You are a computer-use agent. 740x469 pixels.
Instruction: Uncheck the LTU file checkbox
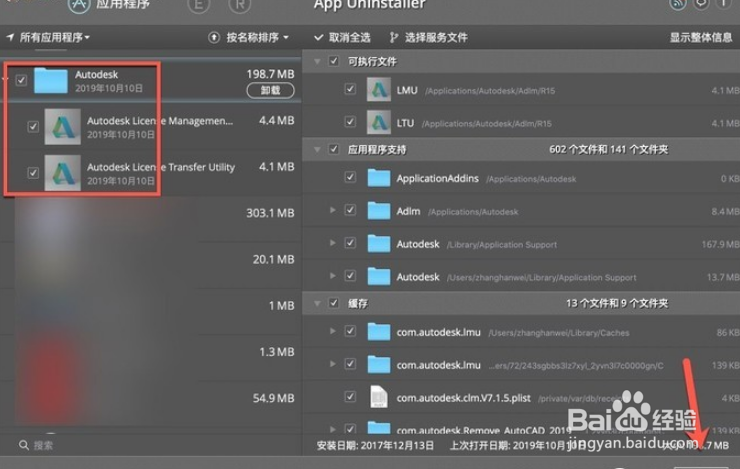[350, 122]
